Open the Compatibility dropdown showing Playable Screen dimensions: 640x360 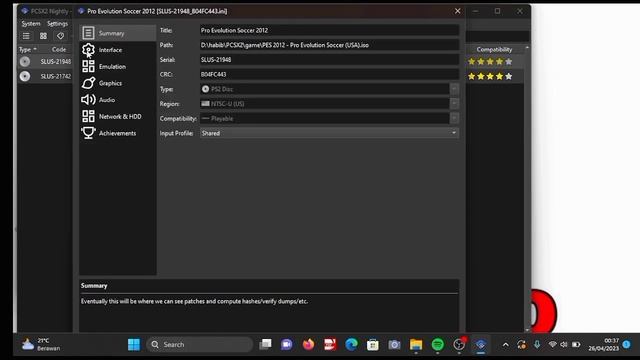click(329, 118)
